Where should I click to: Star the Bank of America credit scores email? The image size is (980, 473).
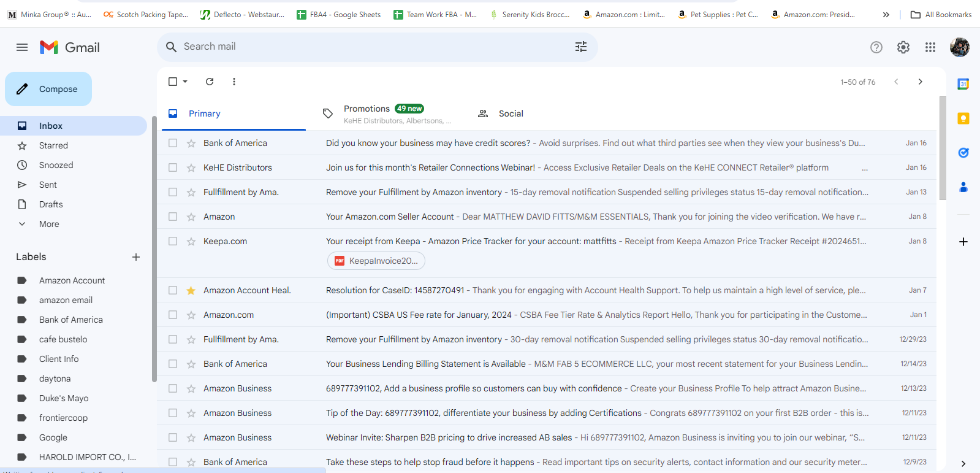pyautogui.click(x=191, y=143)
